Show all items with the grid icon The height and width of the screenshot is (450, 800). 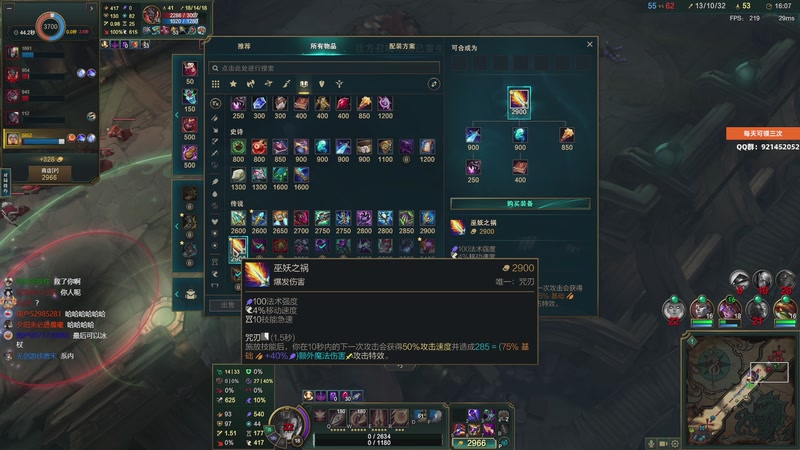pos(216,84)
